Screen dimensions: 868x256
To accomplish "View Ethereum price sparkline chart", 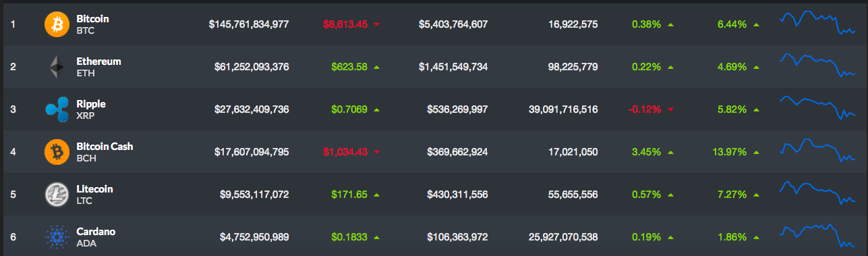I will pyautogui.click(x=817, y=65).
